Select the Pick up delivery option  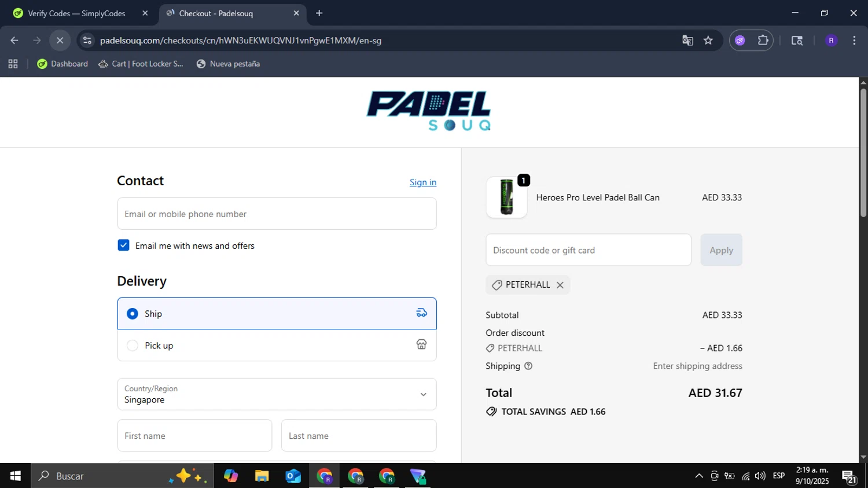tap(277, 345)
